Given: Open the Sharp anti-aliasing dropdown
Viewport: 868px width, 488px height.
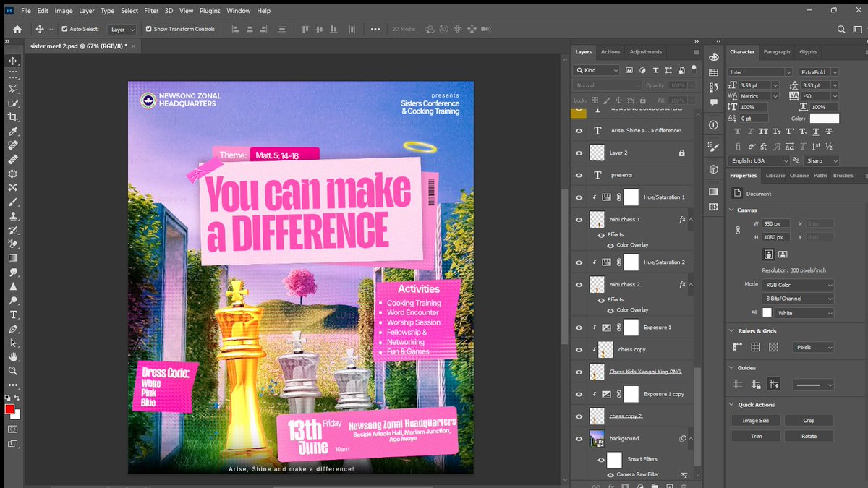Looking at the screenshot, I should 822,161.
